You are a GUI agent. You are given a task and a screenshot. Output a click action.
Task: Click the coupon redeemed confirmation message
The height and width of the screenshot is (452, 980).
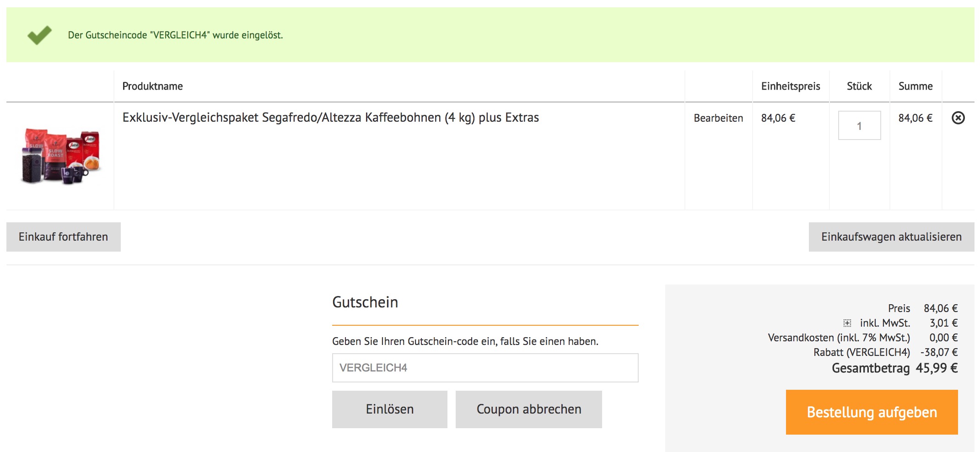(175, 35)
